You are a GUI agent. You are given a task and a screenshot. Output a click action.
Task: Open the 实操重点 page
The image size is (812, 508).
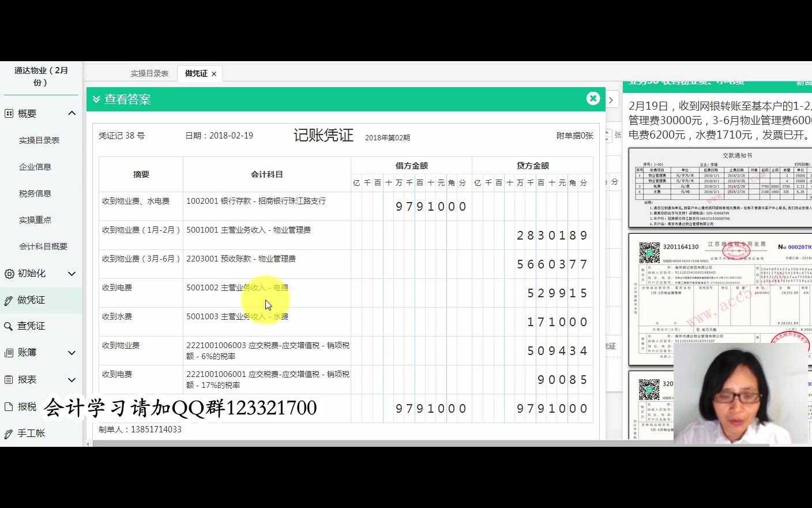click(x=35, y=219)
